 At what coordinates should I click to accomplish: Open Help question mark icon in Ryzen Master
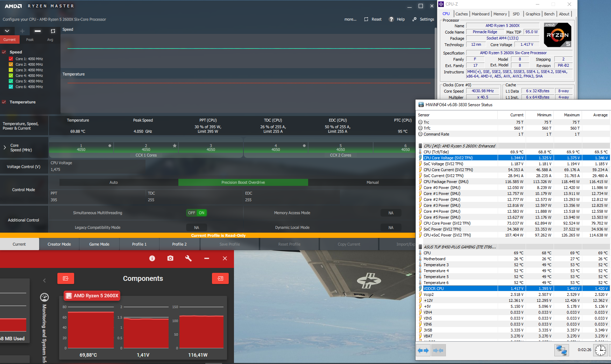click(x=391, y=19)
